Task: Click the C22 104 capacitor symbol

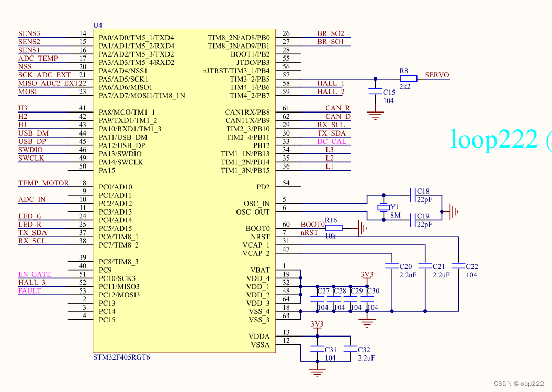Action: tap(458, 266)
